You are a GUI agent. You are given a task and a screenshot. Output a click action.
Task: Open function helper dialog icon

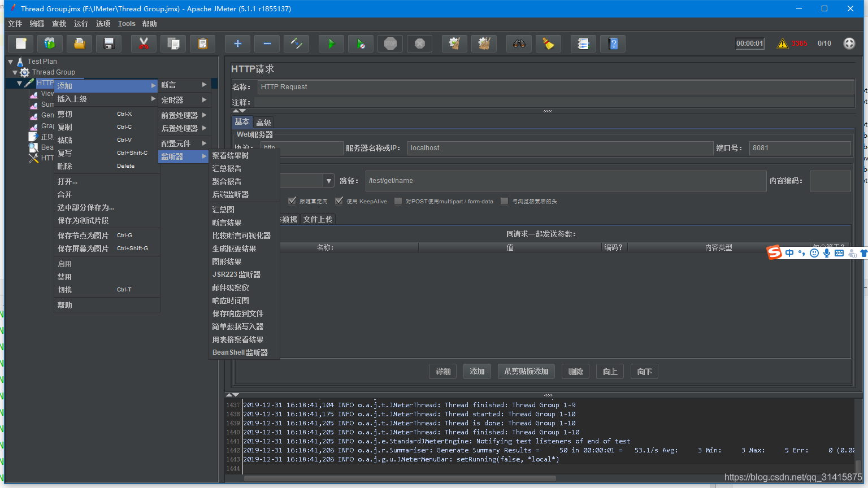584,43
